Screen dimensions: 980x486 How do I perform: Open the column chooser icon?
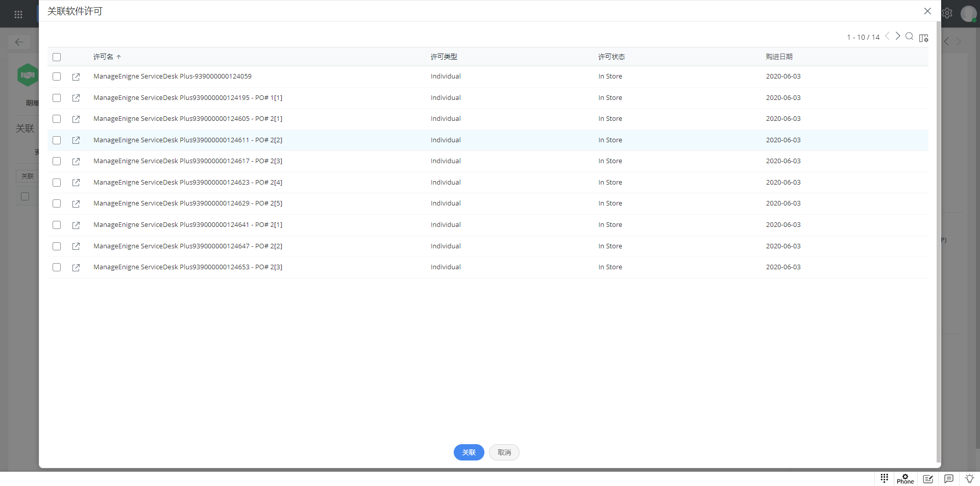coord(924,38)
